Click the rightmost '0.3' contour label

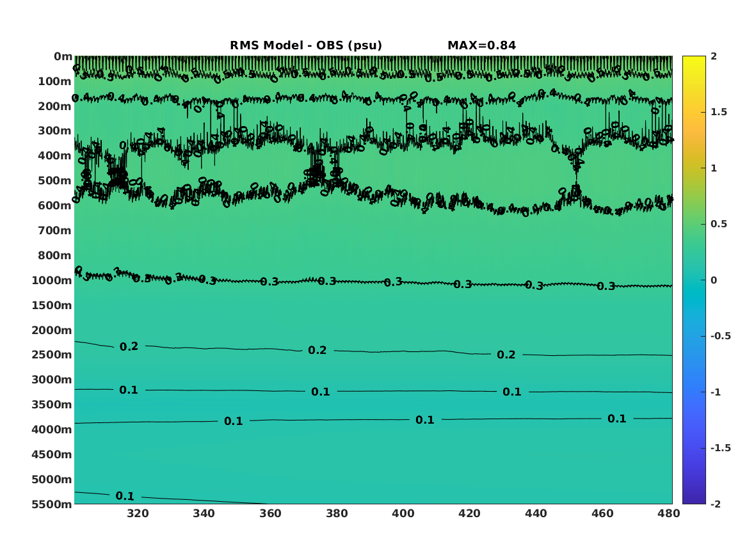pyautogui.click(x=606, y=286)
